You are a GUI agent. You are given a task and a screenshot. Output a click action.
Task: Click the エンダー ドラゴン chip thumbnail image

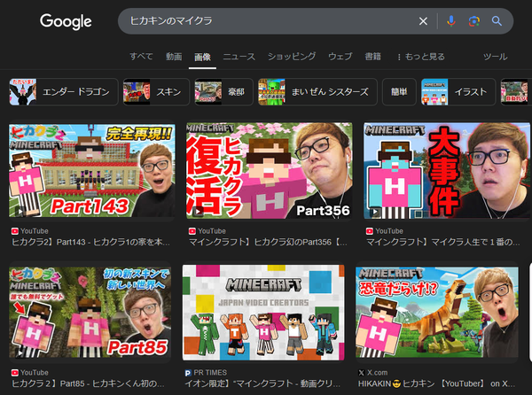pyautogui.click(x=23, y=92)
